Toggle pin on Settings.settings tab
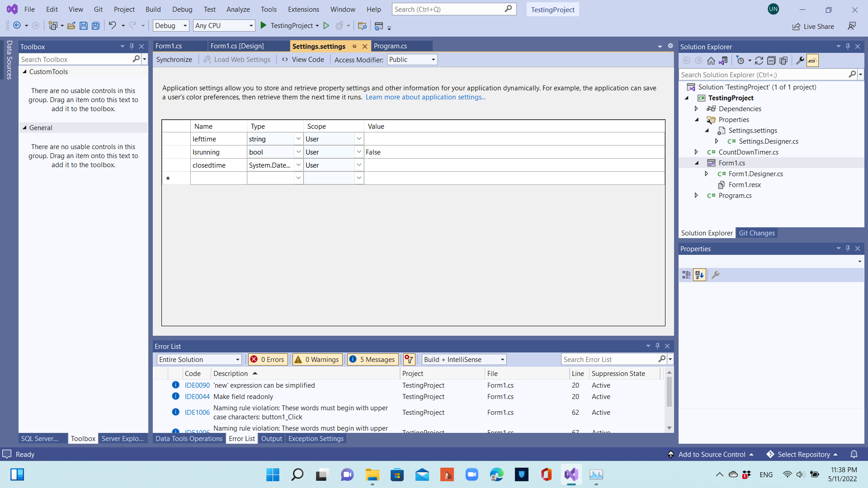The image size is (868, 488). point(354,46)
